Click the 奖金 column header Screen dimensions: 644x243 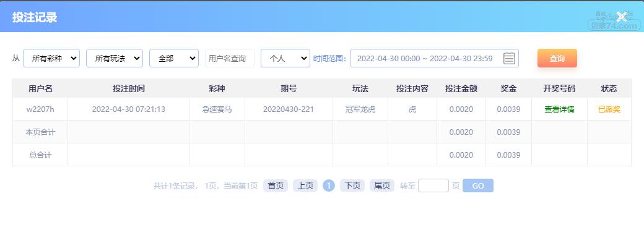(508, 88)
